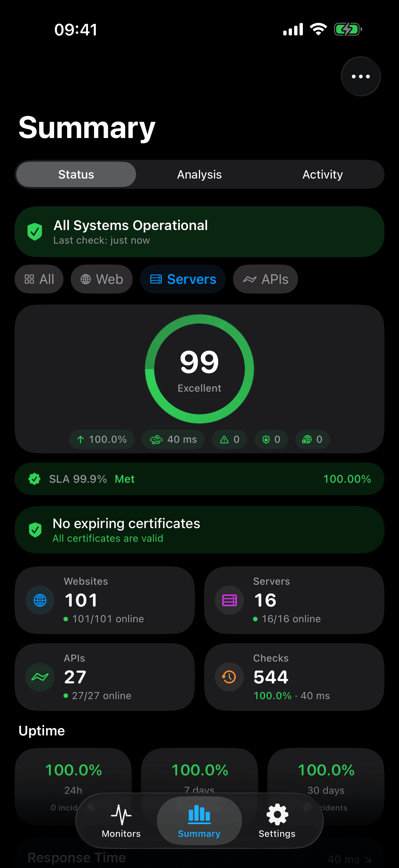Screen dimensions: 399x868
Task: Open the No expiring certificates banner
Action: 199,530
